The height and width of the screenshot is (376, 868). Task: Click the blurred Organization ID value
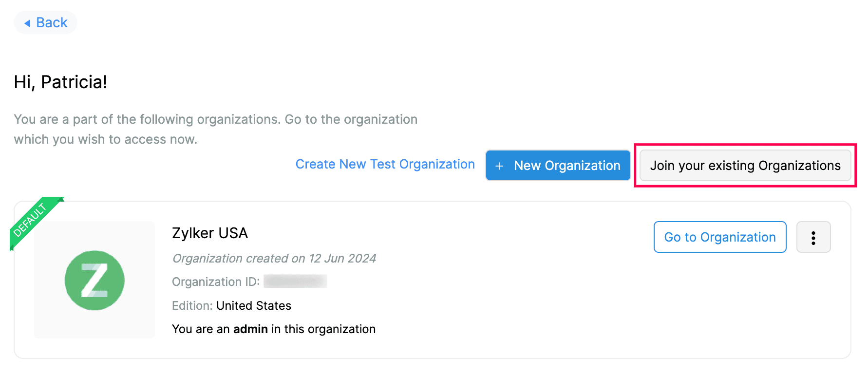pos(294,282)
